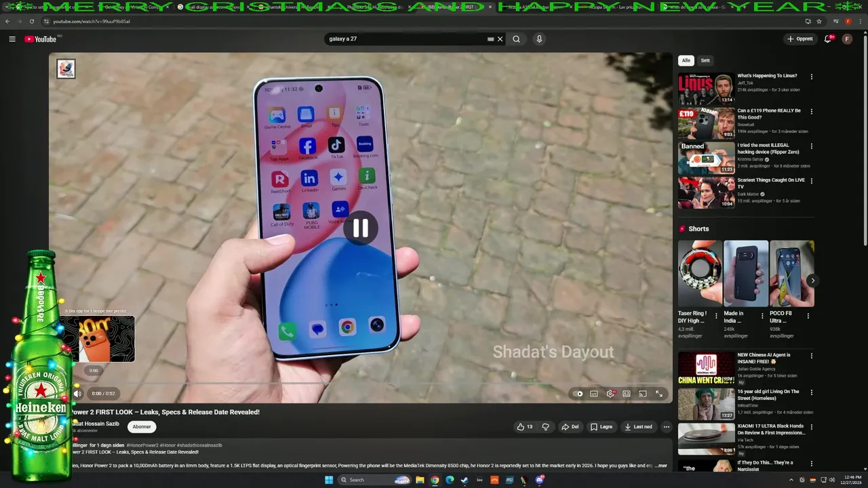868x488 pixels.
Task: Open options for "What's Happening To Linus?"
Action: point(811,77)
